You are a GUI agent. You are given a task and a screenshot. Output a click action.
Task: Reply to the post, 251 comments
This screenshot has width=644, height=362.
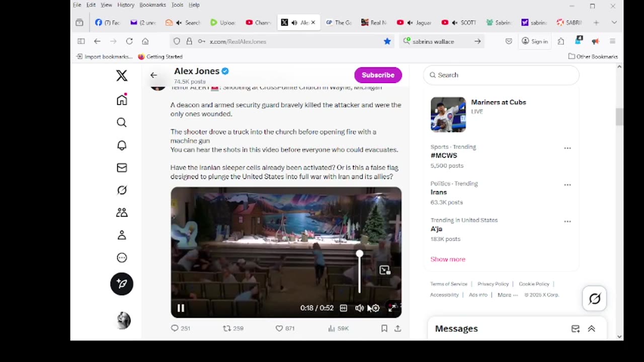[x=180, y=328]
